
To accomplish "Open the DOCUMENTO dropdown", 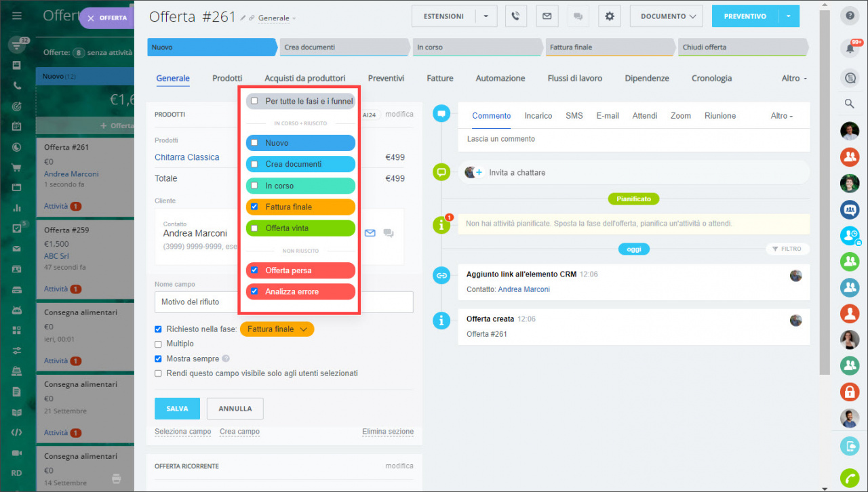I will click(667, 16).
